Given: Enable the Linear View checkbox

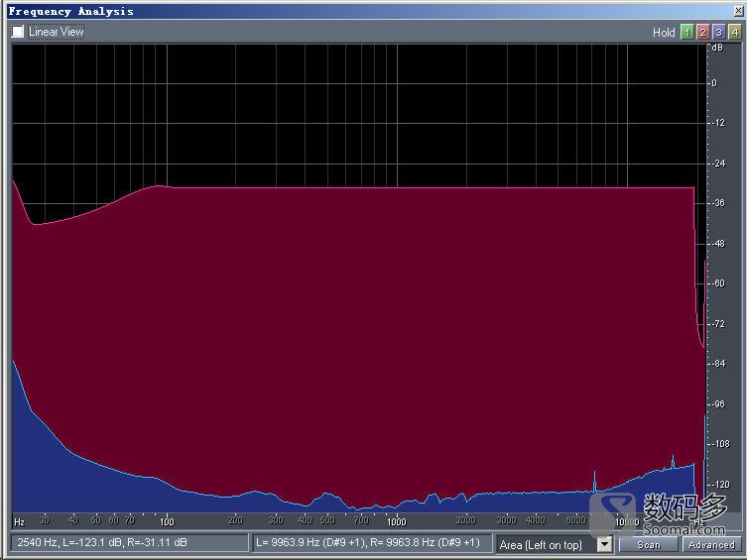Looking at the screenshot, I should coord(18,32).
